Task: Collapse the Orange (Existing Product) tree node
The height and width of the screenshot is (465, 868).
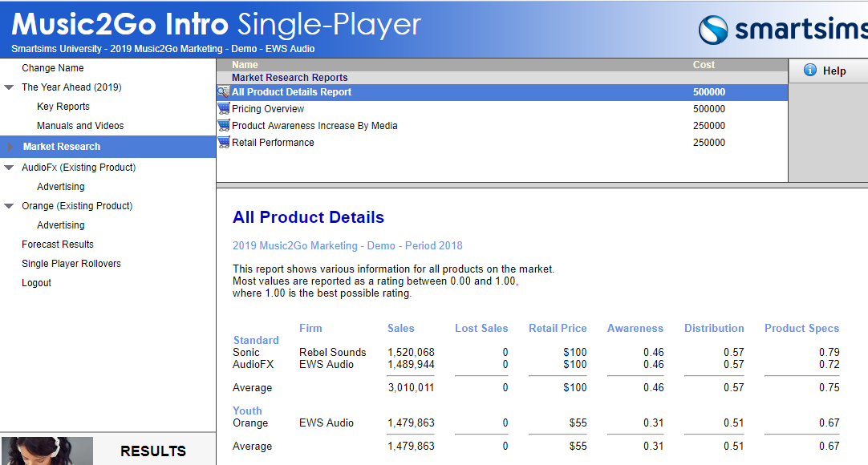Action: pyautogui.click(x=9, y=206)
